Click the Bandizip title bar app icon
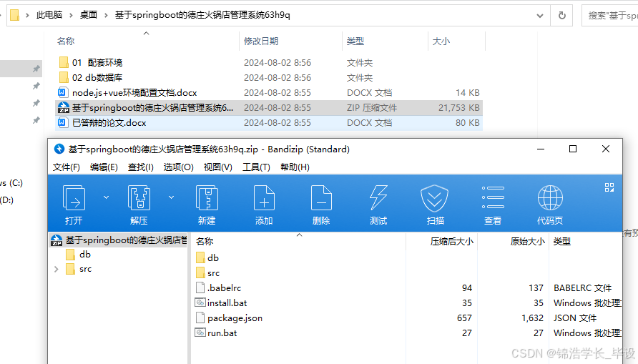This screenshot has height=364, width=638. [x=59, y=149]
